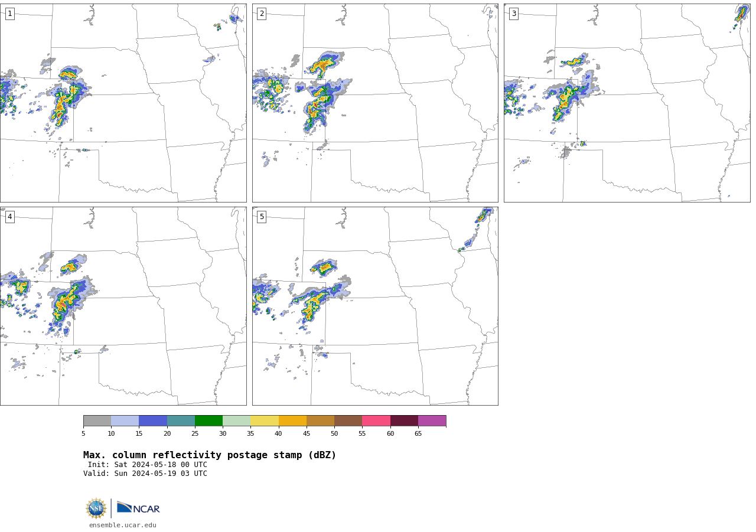The width and height of the screenshot is (756, 532).
Task: Click the orange 40-45 dBZ swatch
Action: tap(292, 421)
